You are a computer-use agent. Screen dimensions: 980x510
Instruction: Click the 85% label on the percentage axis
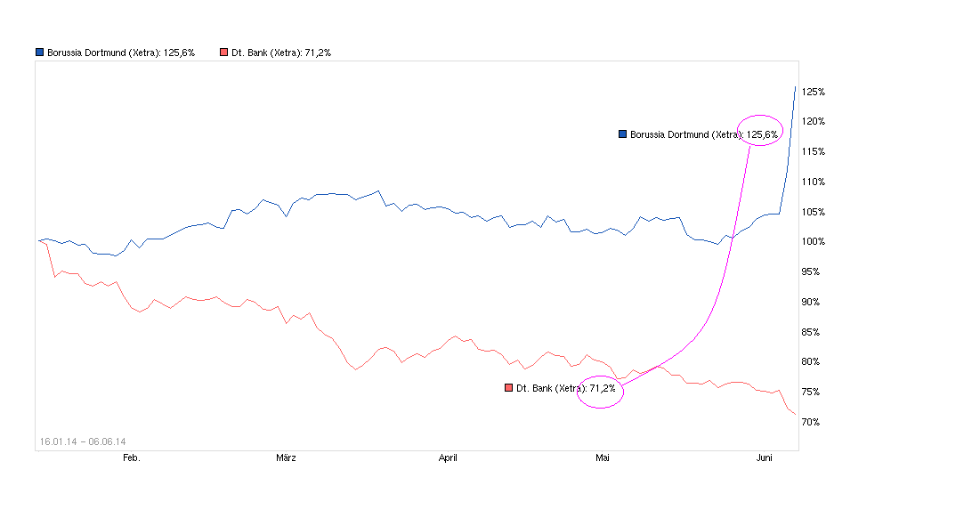pyautogui.click(x=810, y=332)
